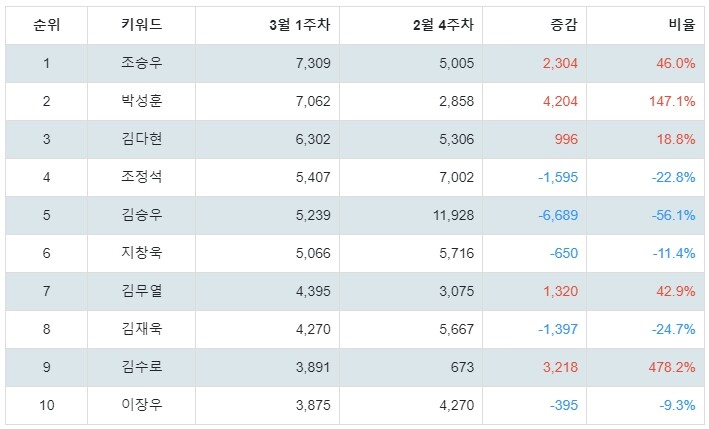Select the keyword 김다현

(x=142, y=138)
